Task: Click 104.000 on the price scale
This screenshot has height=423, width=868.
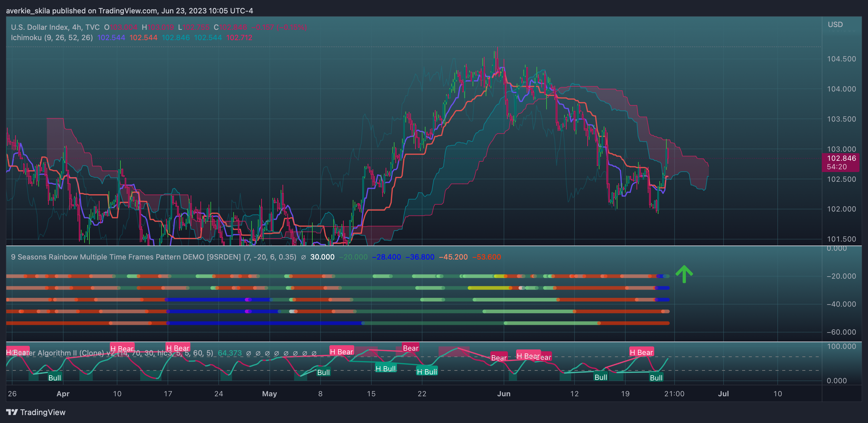Action: click(x=841, y=89)
